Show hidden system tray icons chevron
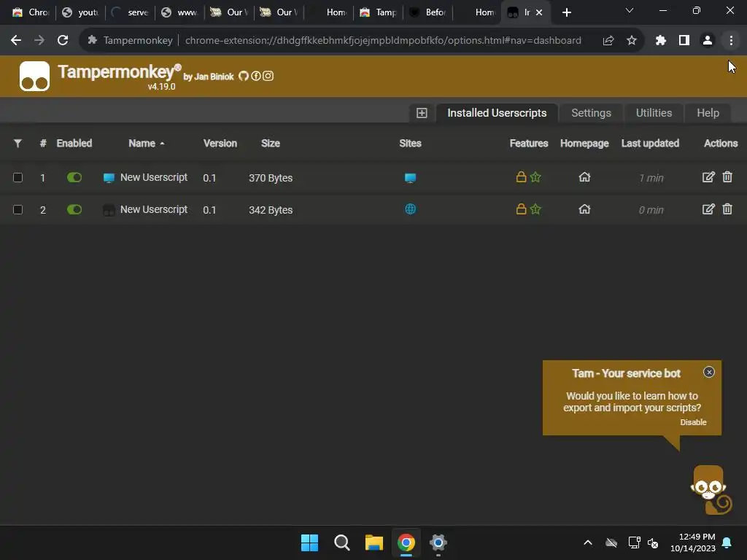The width and height of the screenshot is (747, 560). [588, 542]
